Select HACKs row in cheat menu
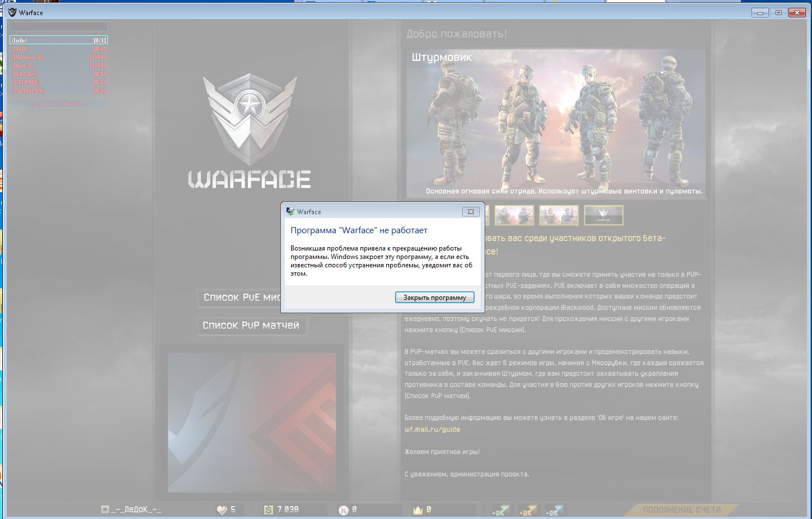This screenshot has width=812, height=519. 59,74
